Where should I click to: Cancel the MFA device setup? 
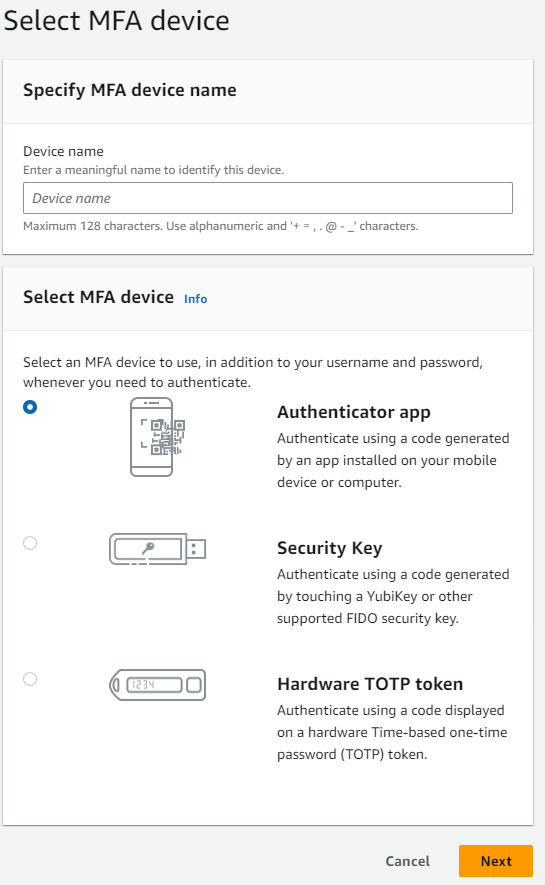[407, 861]
